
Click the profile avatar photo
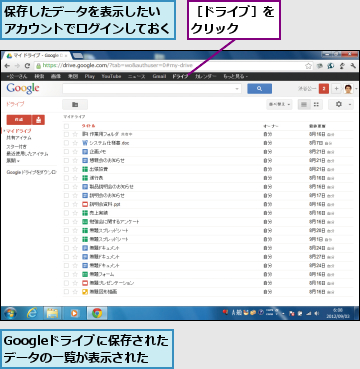348,89
